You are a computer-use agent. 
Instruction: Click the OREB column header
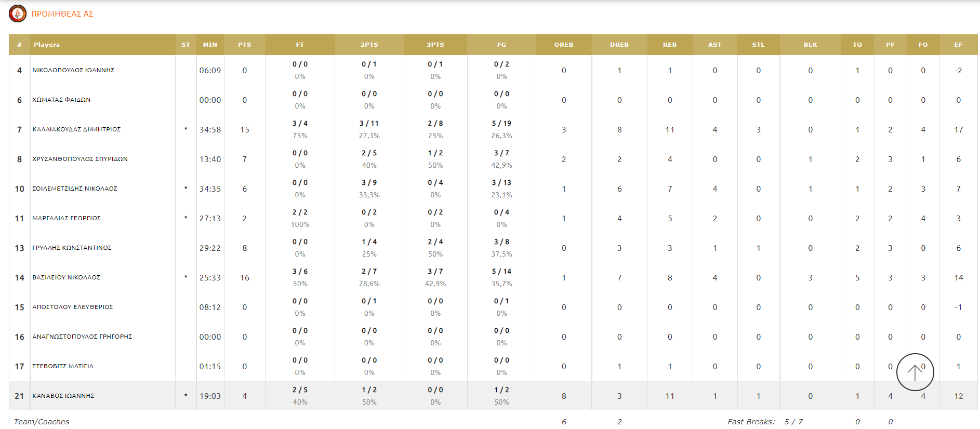pos(564,45)
